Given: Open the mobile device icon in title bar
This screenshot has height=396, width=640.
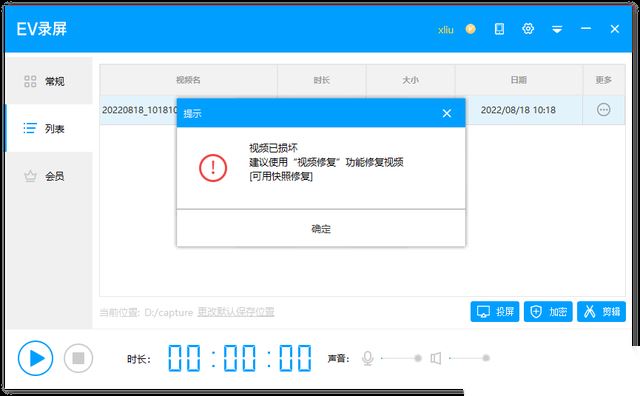Looking at the screenshot, I should pos(499,29).
